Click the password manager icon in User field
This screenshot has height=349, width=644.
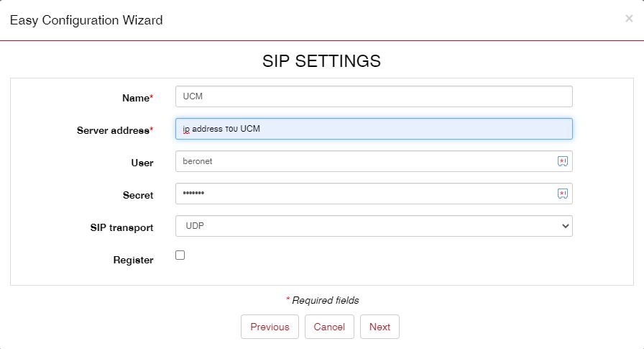tap(563, 161)
